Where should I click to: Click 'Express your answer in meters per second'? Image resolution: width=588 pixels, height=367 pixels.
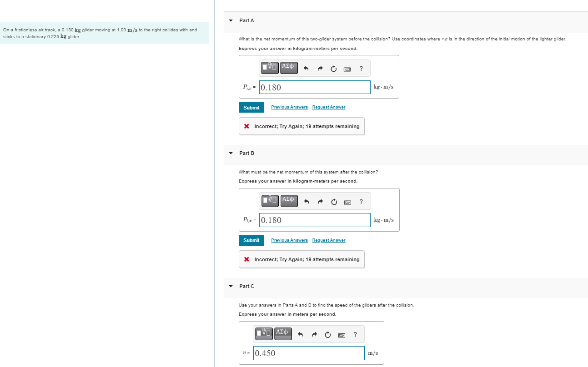pyautogui.click(x=287, y=314)
